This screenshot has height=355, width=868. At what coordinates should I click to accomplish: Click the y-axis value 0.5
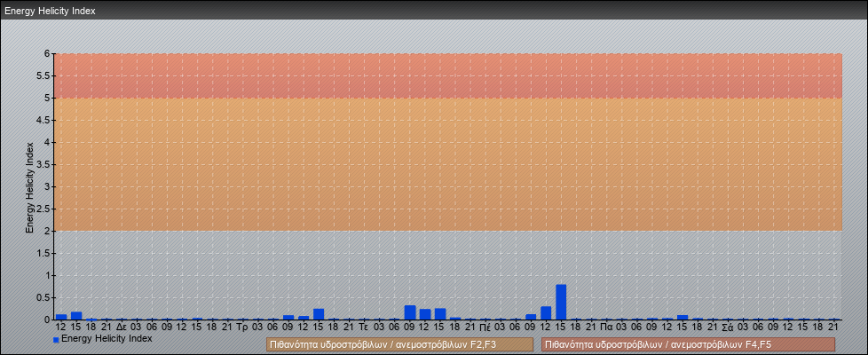click(43, 297)
